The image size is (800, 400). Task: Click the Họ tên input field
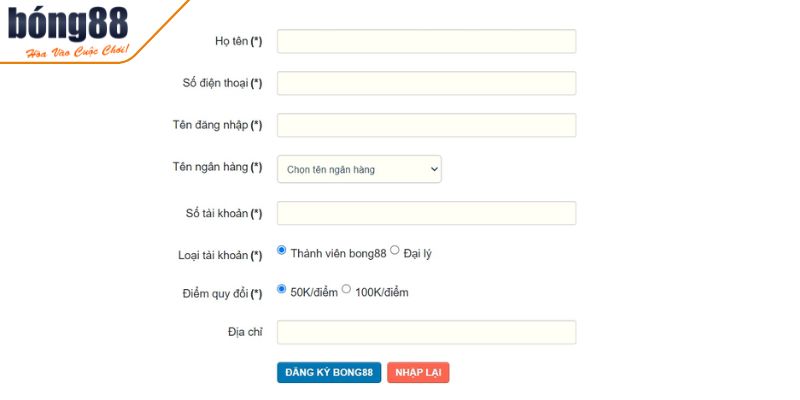426,41
